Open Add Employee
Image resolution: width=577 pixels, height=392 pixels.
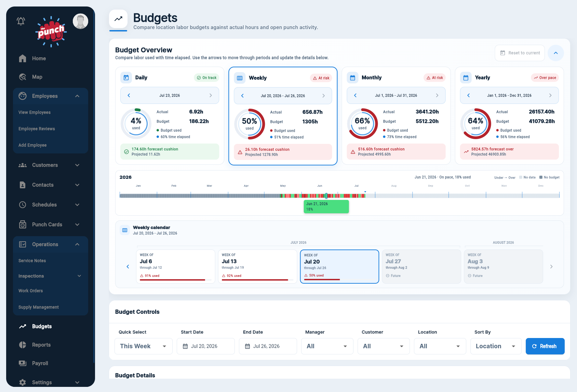(x=32, y=145)
